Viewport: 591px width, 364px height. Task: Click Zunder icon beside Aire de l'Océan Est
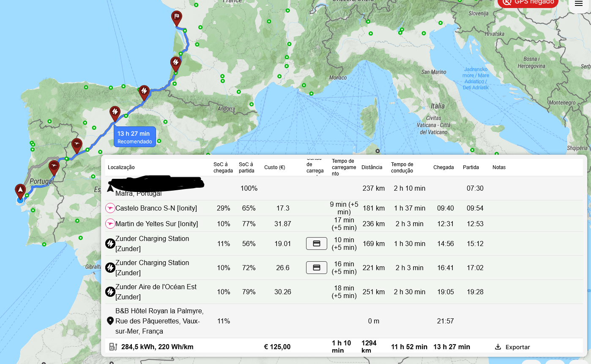click(x=110, y=292)
